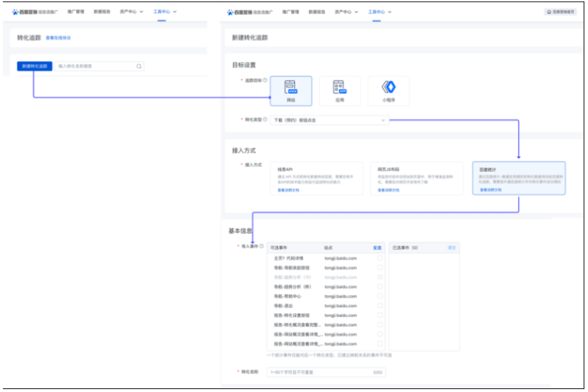Click the 百度营销首页 button at top right
Viewport: 588px width, 392px height.
point(560,12)
